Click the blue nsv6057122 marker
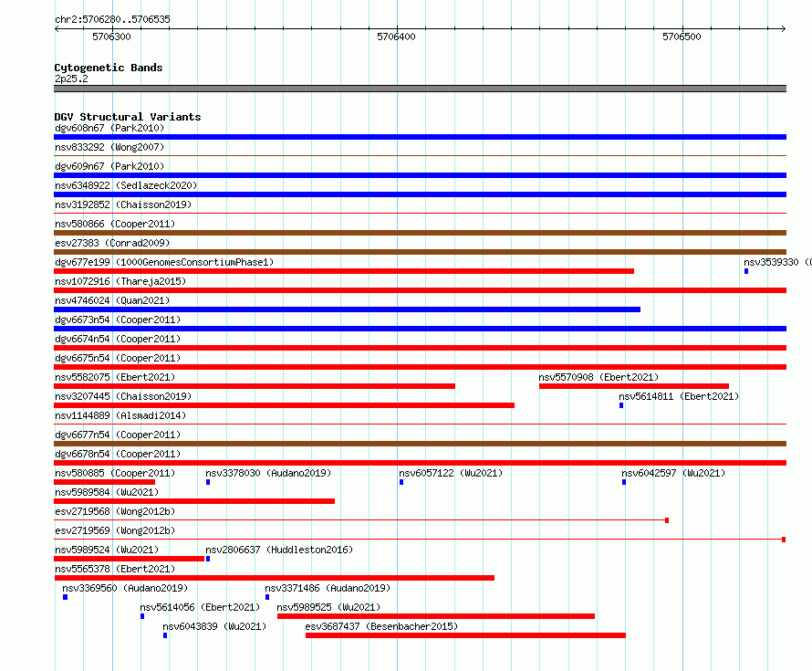The height and width of the screenshot is (671, 812). 401,482
